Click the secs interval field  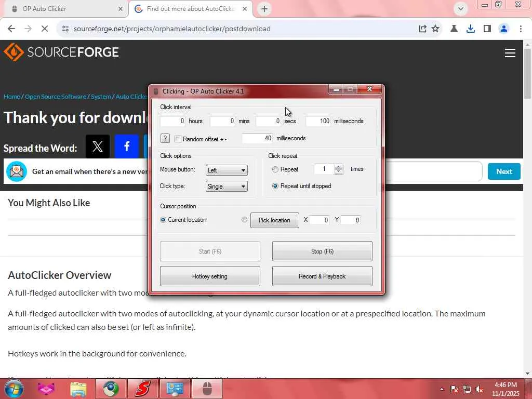point(268,121)
